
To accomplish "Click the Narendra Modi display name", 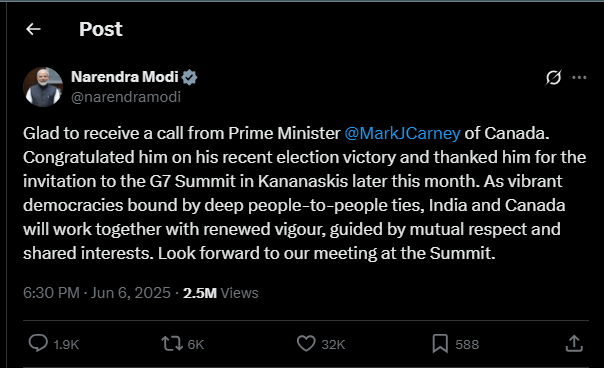I will click(x=125, y=77).
